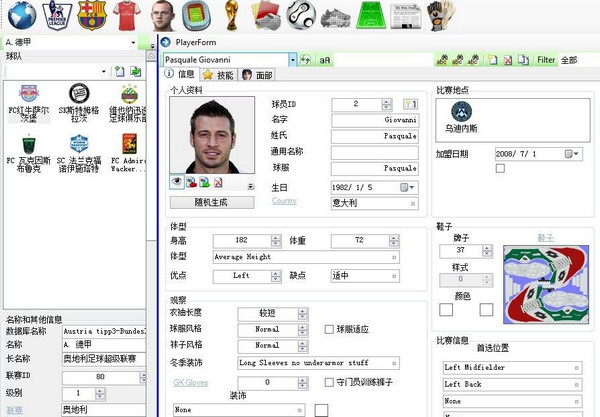Open the green pitch formations icon
Image resolution: width=600 pixels, height=417 pixels.
tap(371, 16)
